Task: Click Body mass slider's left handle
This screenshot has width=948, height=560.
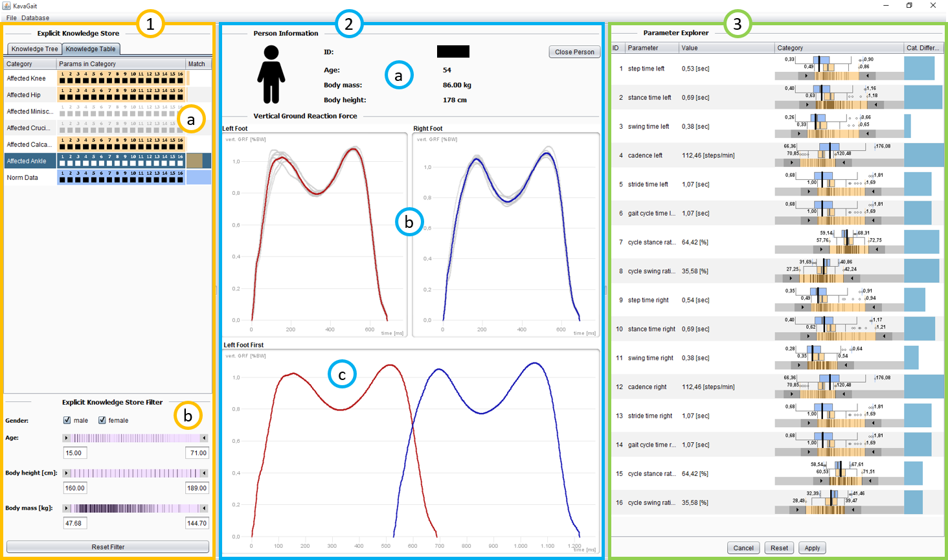Action: tap(66, 508)
